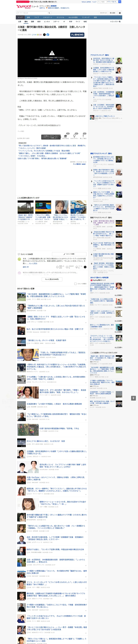Viewport: 138px width, 644px height.
Task: Open the settings gear icon
Action: tap(120, 13)
